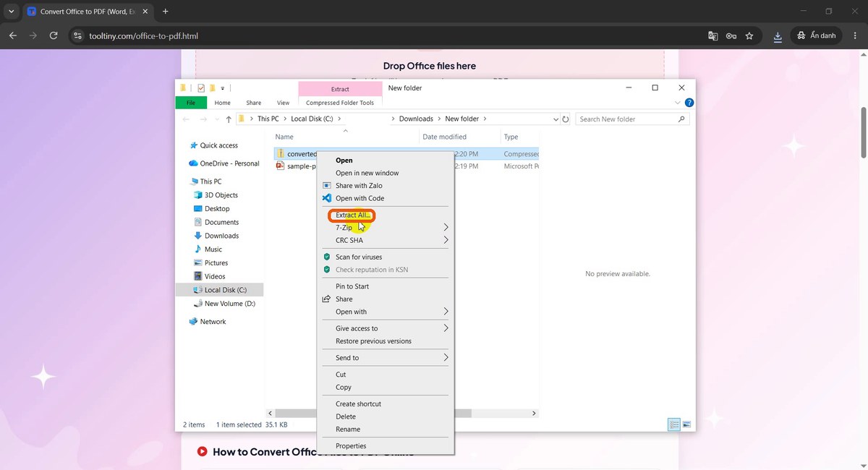868x470 pixels.
Task: Select New Volume (D:) in navigation pane
Action: click(x=230, y=304)
